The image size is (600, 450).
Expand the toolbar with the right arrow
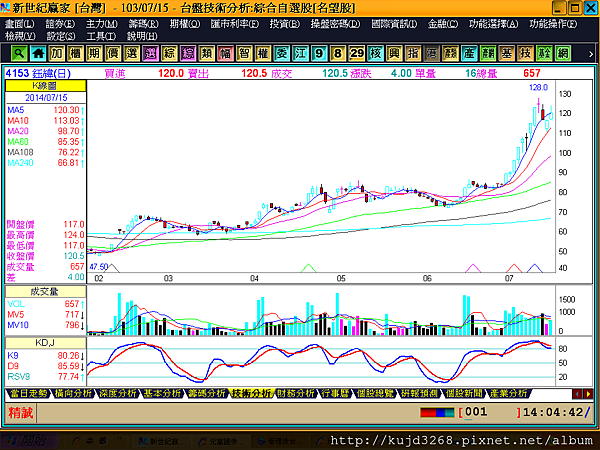[591, 54]
